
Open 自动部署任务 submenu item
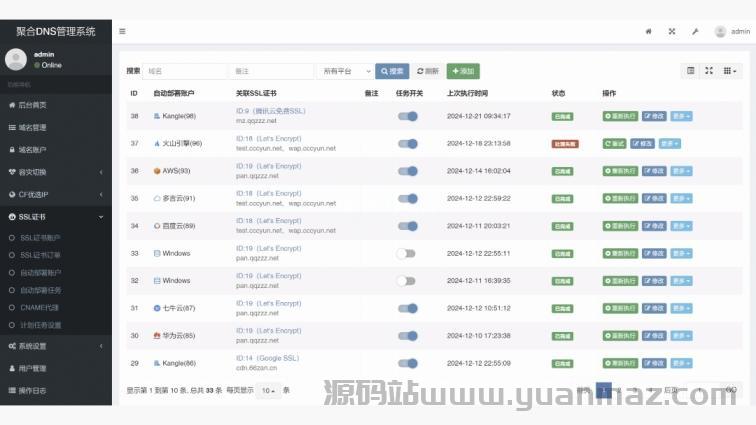pyautogui.click(x=40, y=290)
